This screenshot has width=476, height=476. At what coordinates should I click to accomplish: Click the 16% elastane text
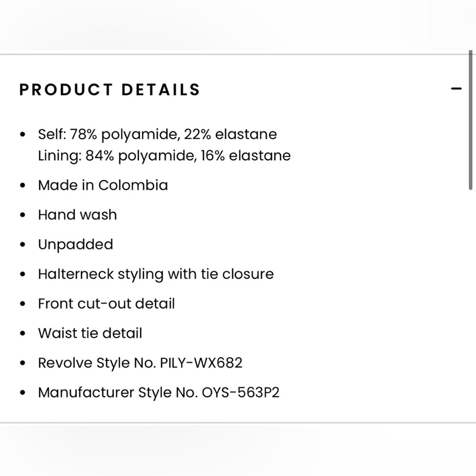(246, 156)
